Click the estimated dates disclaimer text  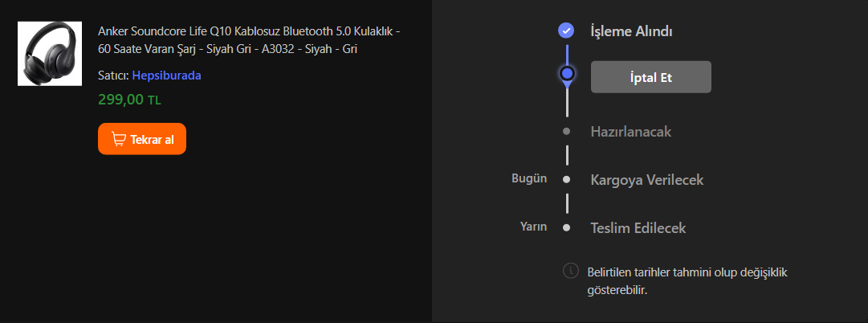(x=687, y=280)
